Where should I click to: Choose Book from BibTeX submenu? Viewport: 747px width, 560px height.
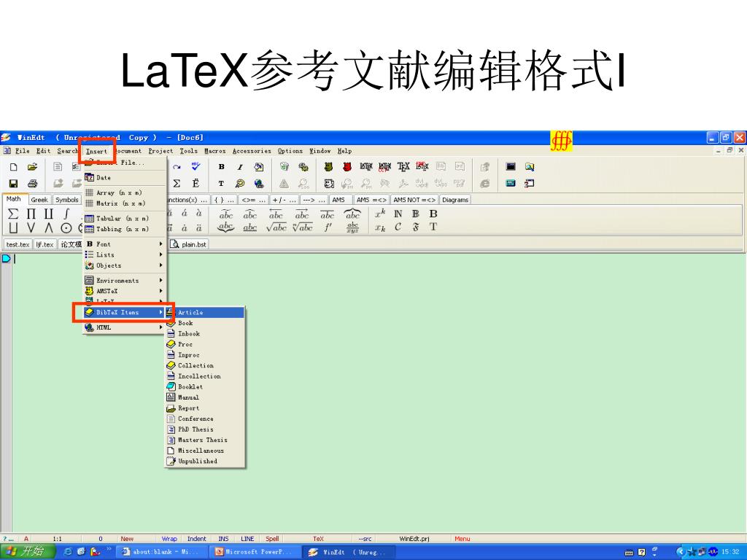[x=205, y=323]
